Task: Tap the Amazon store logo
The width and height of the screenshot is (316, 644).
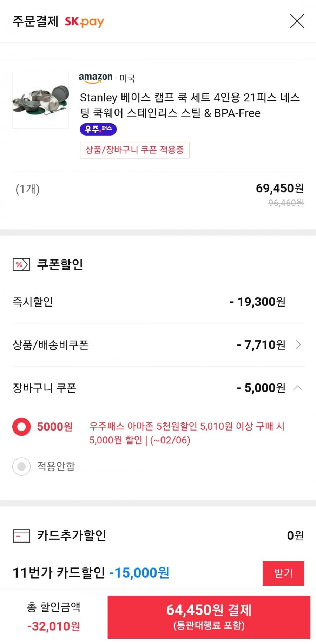Action: pyautogui.click(x=96, y=78)
